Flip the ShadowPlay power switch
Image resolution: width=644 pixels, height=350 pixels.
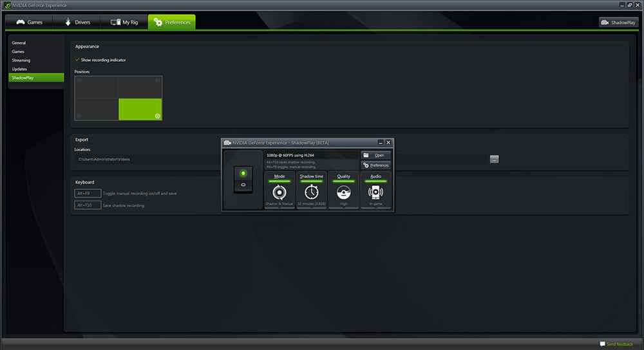243,180
